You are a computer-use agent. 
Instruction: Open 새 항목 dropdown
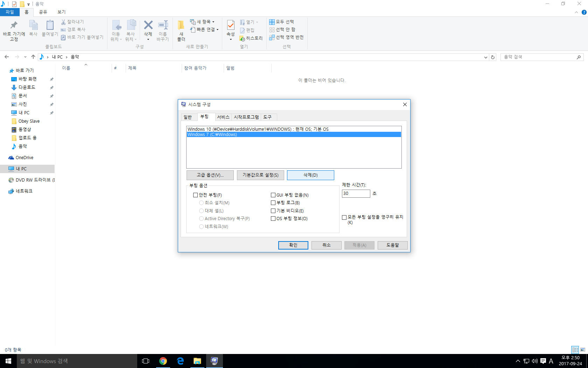pyautogui.click(x=202, y=22)
